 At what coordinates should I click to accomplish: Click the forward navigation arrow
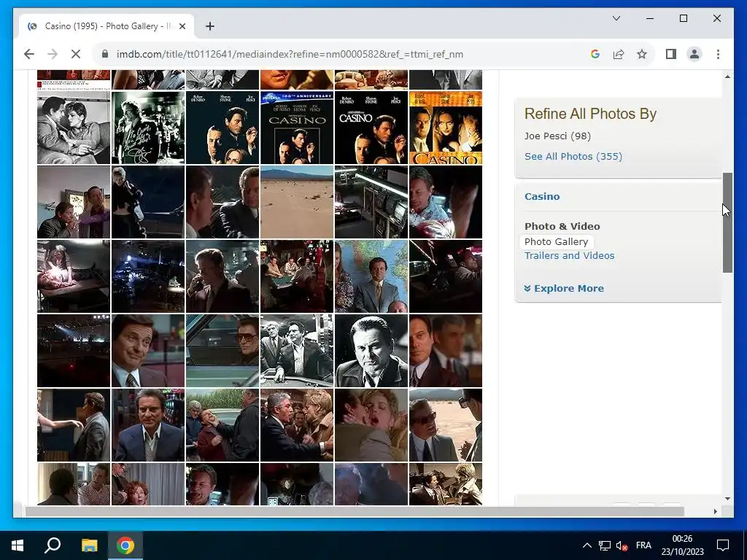click(x=53, y=54)
